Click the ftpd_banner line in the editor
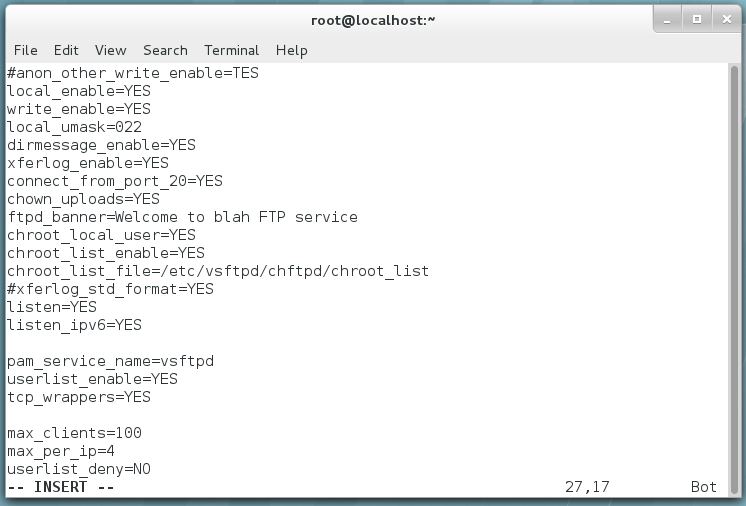 [x=182, y=217]
